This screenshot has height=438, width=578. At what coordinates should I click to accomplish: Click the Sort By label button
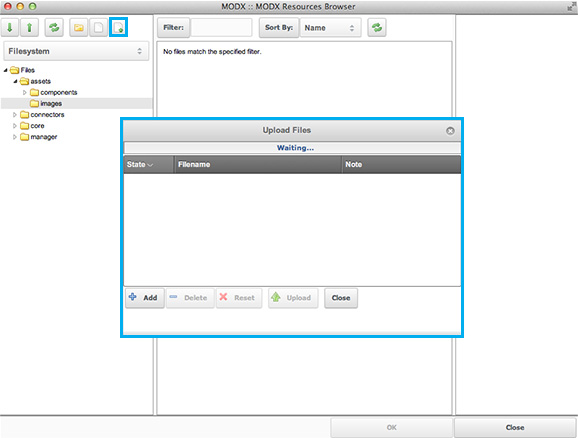tap(279, 28)
